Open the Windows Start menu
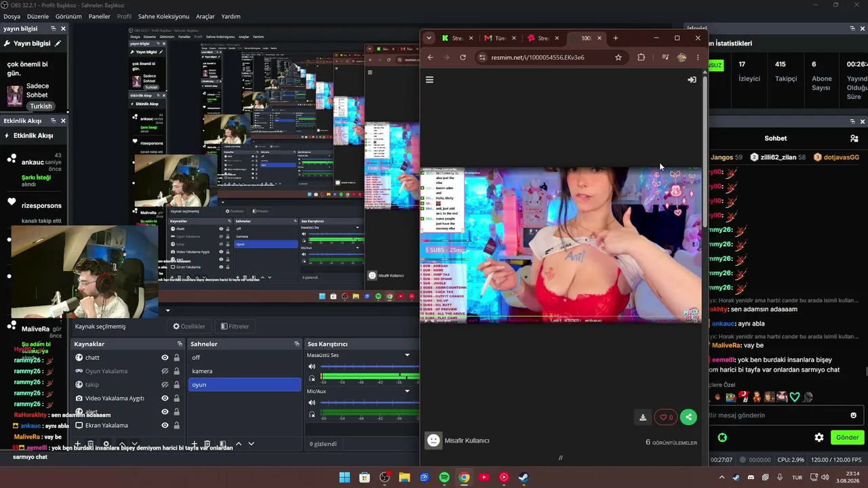This screenshot has width=868, height=488. (x=344, y=477)
